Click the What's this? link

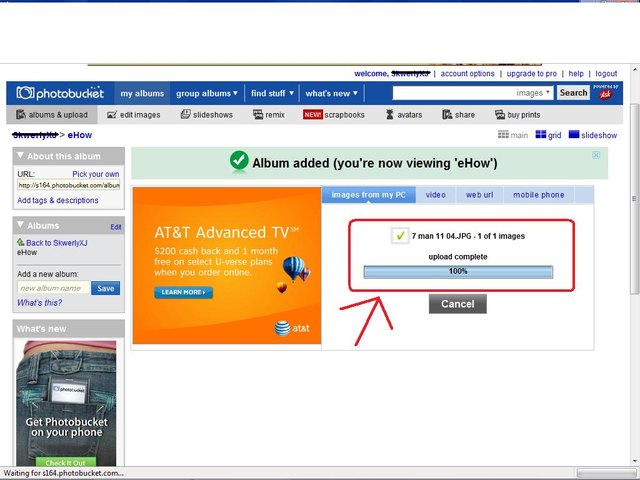click(40, 302)
